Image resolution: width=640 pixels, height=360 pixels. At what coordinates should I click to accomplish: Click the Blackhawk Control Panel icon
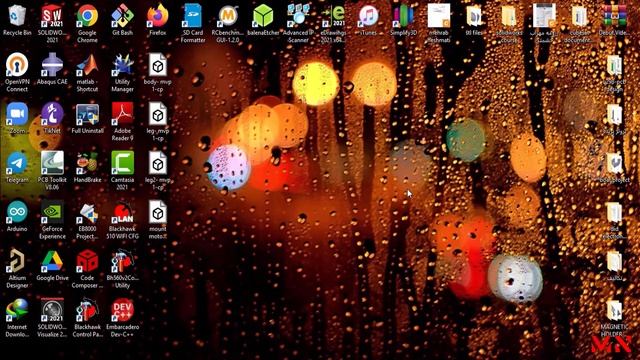click(x=87, y=310)
